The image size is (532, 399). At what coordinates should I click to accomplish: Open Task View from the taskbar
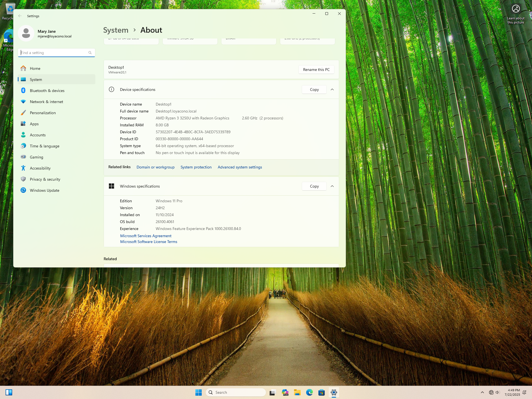pos(272,392)
